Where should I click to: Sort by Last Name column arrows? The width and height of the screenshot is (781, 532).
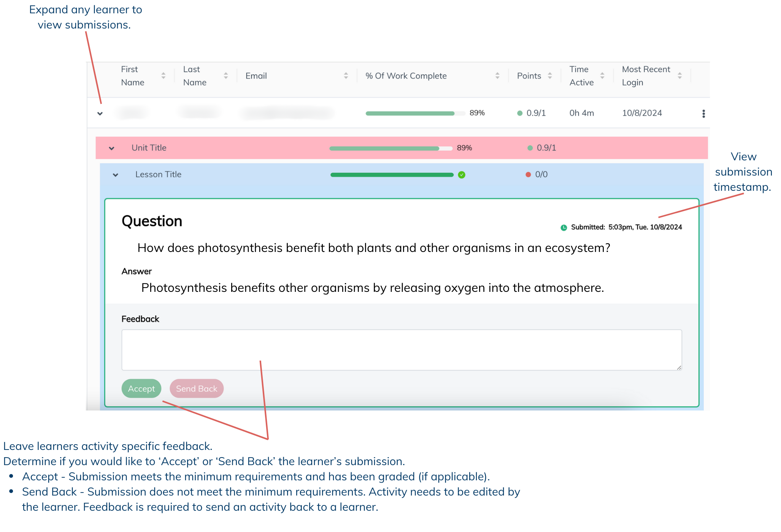point(226,76)
